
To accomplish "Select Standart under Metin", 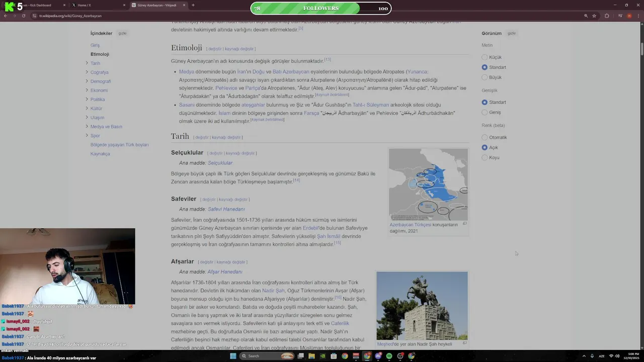I will pyautogui.click(x=485, y=67).
